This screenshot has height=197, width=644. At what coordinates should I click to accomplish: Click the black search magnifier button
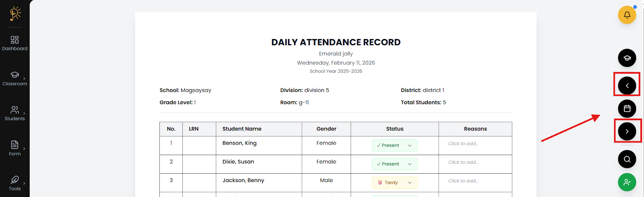coord(627,159)
